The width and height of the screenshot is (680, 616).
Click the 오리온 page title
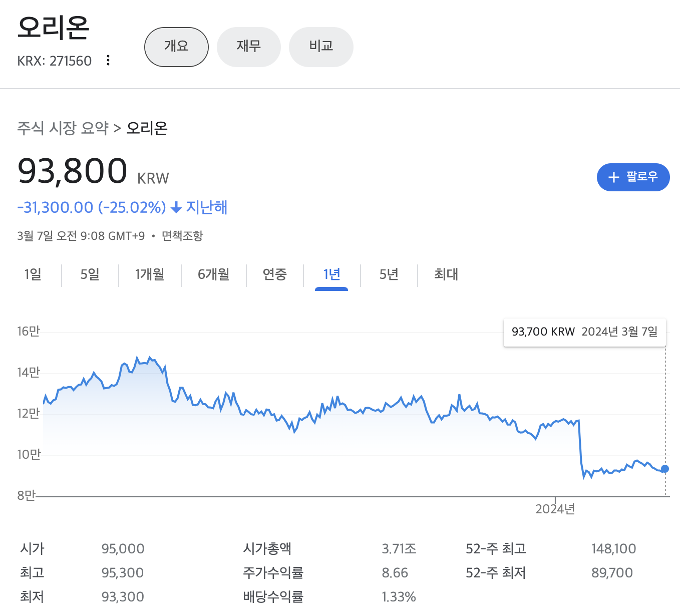pyautogui.click(x=53, y=28)
